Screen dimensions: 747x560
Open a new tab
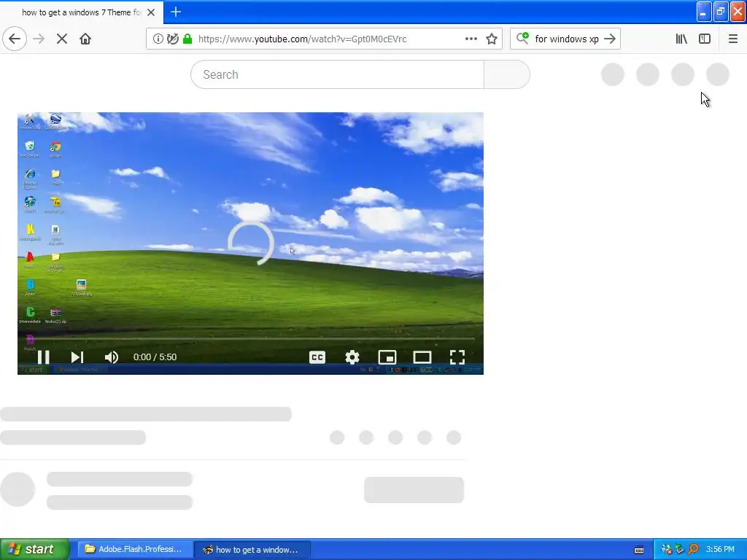[x=176, y=12]
